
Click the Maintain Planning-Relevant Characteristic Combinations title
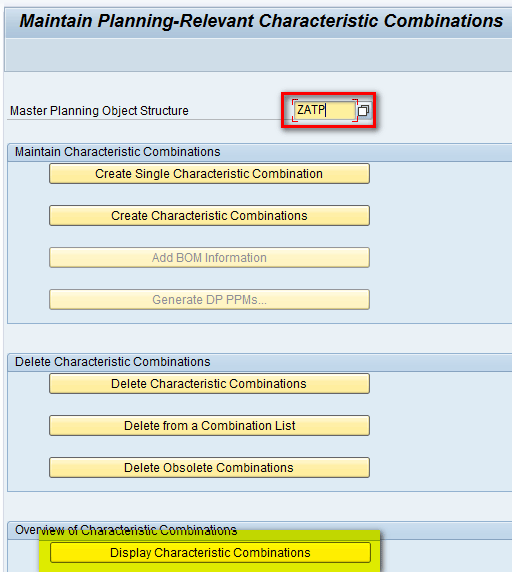tap(261, 21)
